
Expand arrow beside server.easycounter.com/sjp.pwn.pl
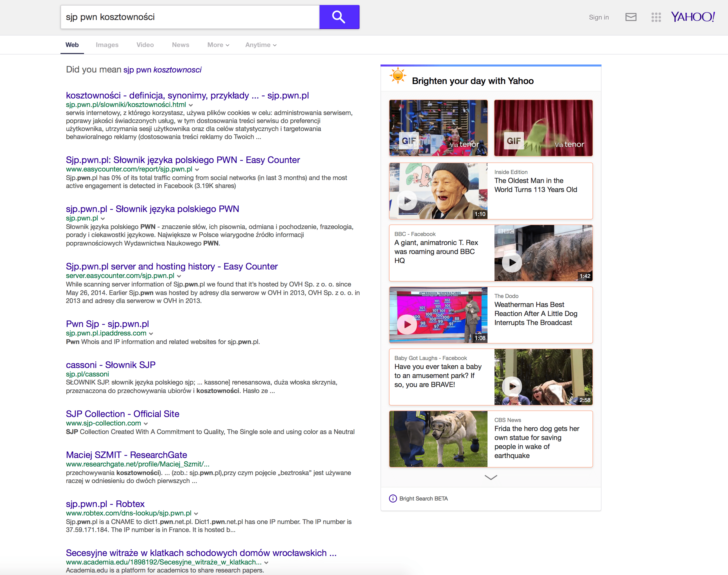click(179, 276)
